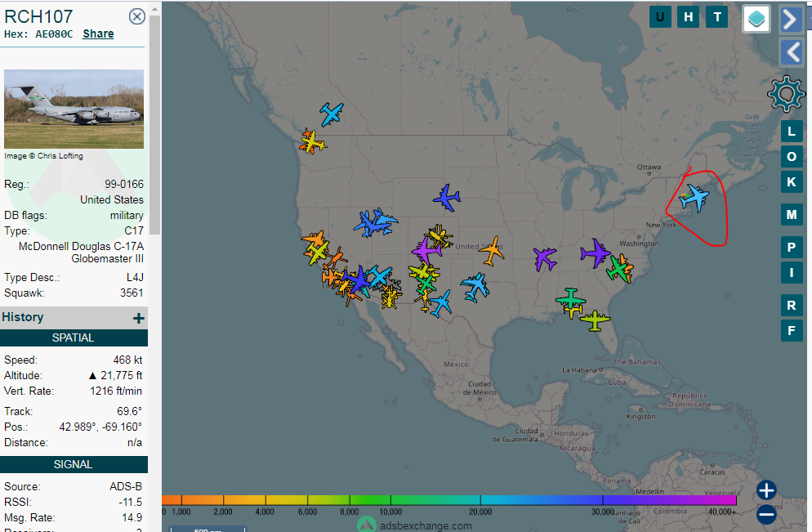The width and height of the screenshot is (812, 532).
Task: Toggle the K map option button
Action: click(x=792, y=181)
